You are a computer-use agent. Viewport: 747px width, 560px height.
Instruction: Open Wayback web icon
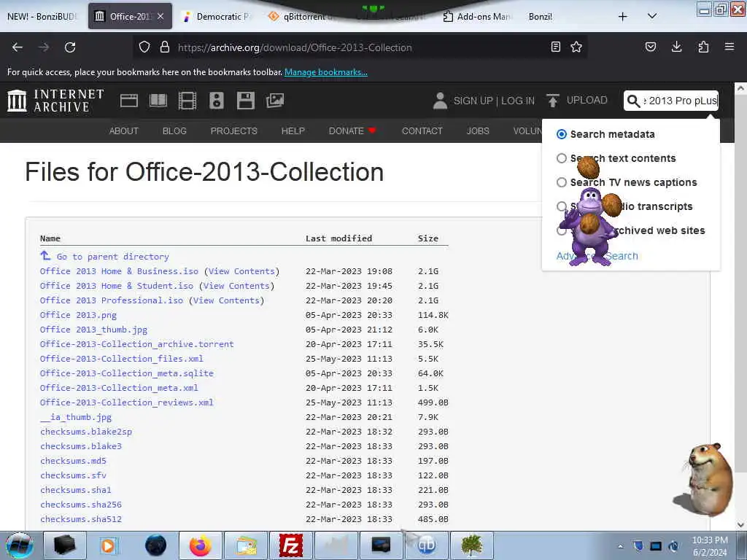tap(129, 101)
